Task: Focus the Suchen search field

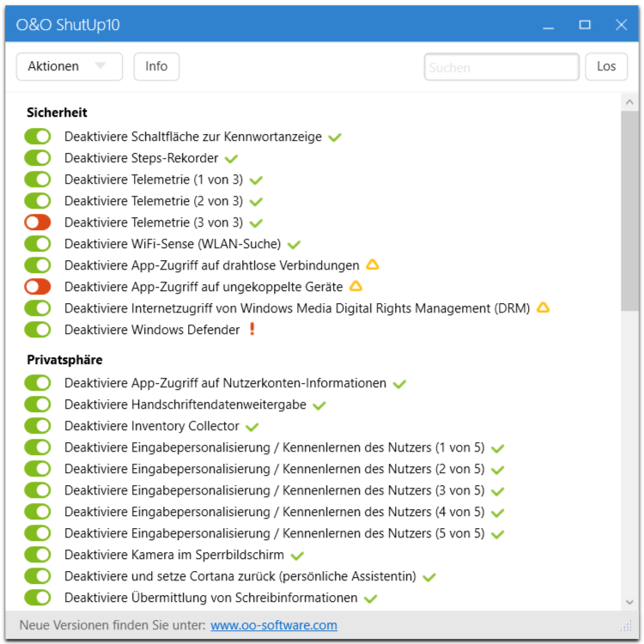Action: [x=501, y=66]
